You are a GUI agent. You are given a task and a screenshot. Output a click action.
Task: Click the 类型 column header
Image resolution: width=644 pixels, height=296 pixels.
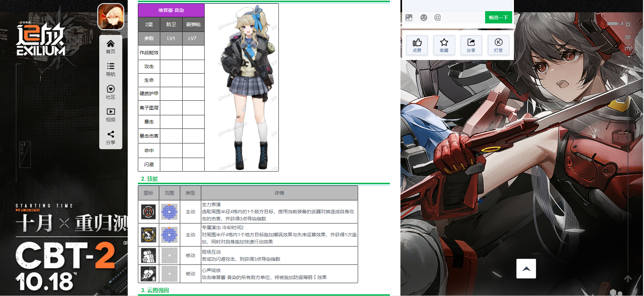point(190,193)
